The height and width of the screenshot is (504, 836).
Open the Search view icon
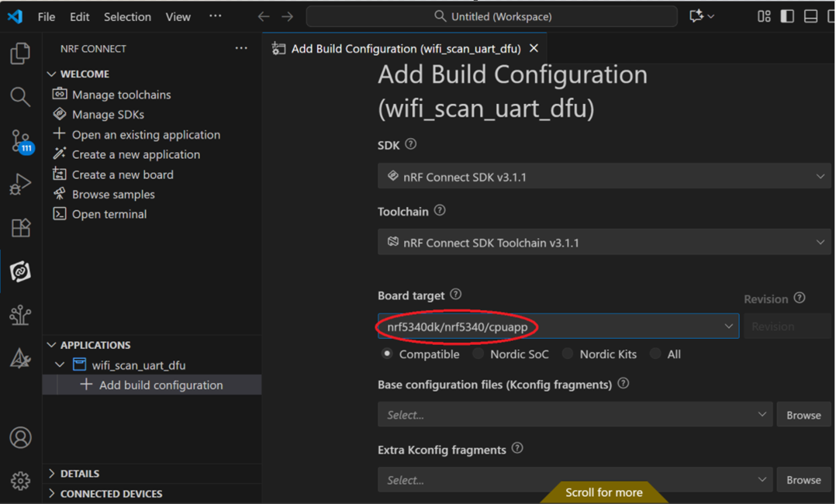(20, 97)
